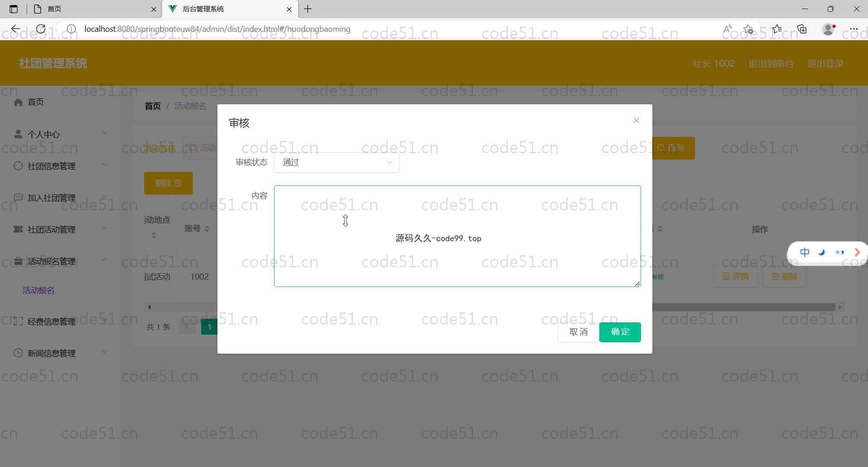This screenshot has width=868, height=467.
Task: Collapse 活动报名管理 sidebar menu
Action: [60, 261]
